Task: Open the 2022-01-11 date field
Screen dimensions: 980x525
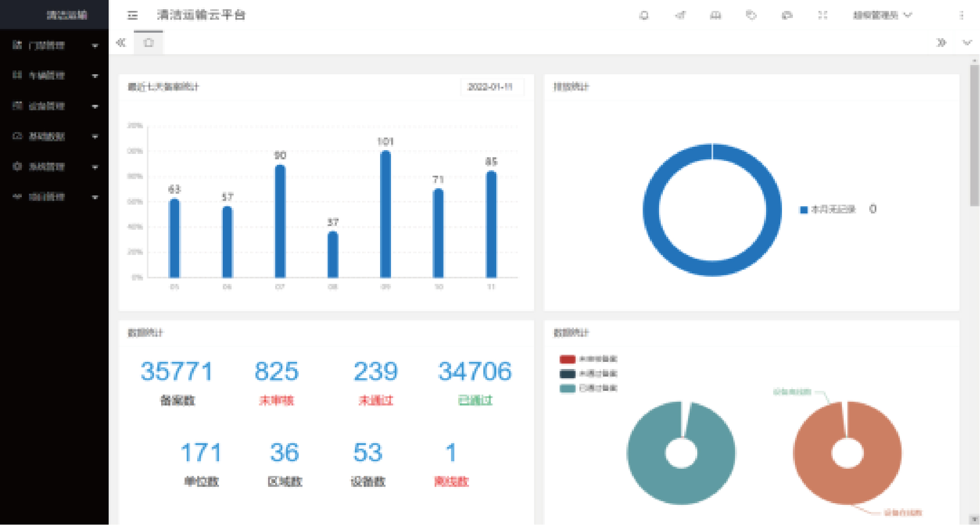Action: point(492,87)
